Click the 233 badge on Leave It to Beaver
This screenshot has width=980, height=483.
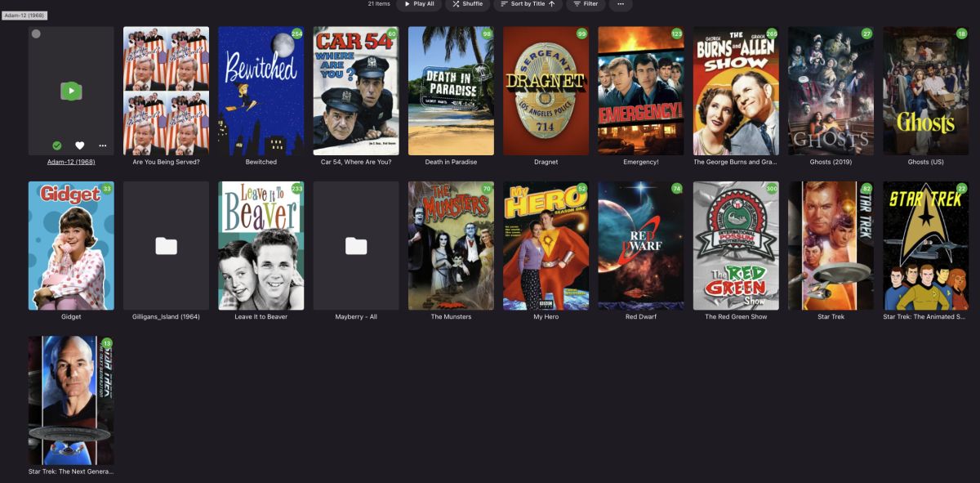coord(296,189)
